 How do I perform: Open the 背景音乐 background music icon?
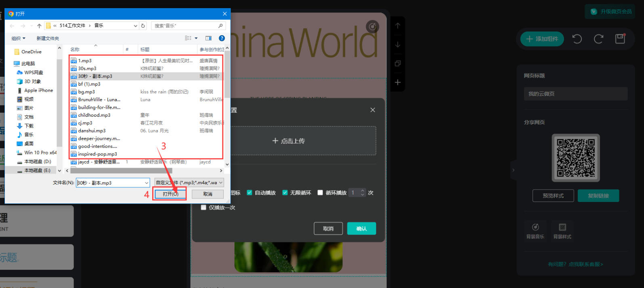tap(535, 227)
